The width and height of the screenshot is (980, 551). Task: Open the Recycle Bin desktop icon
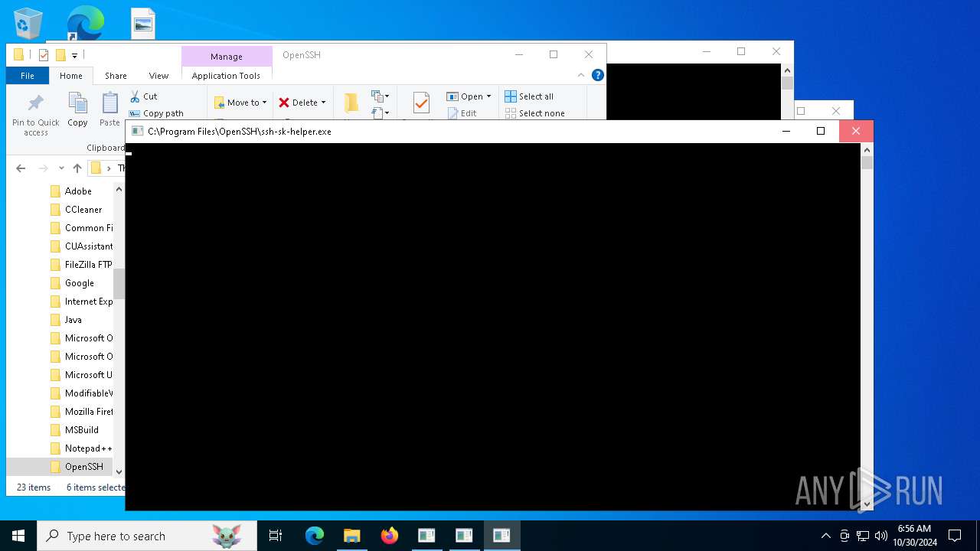28,24
